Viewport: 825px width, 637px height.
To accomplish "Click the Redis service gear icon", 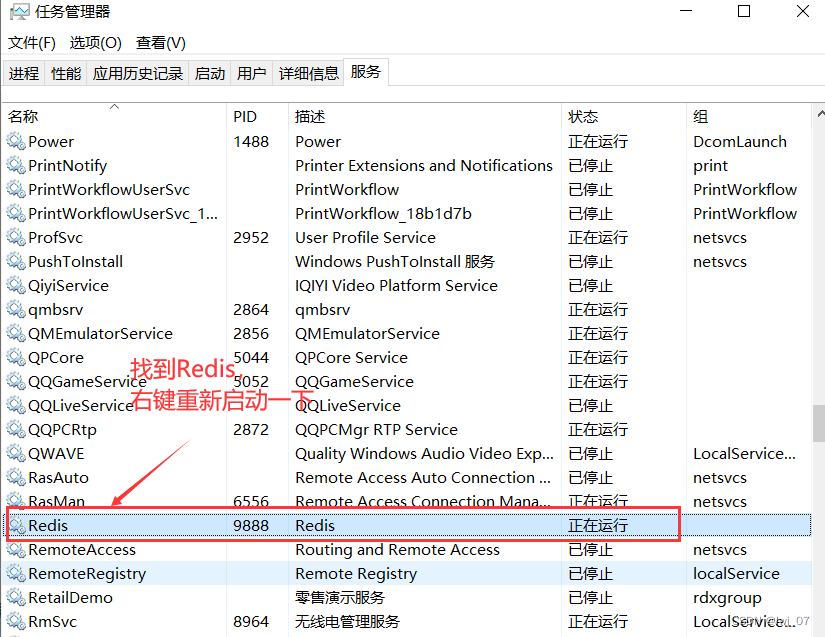I will pyautogui.click(x=16, y=526).
